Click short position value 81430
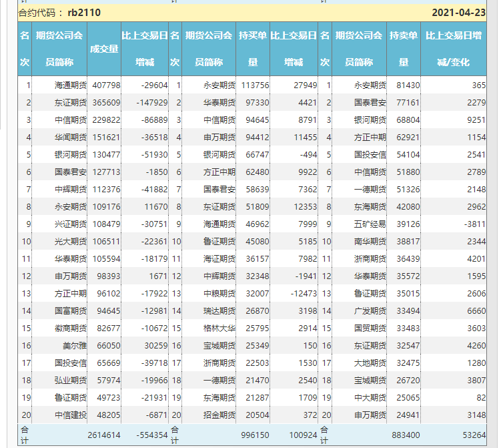 pos(408,85)
